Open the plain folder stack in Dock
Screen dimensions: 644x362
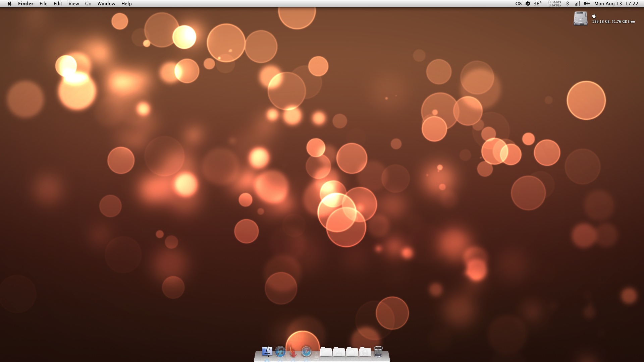[x=326, y=352]
